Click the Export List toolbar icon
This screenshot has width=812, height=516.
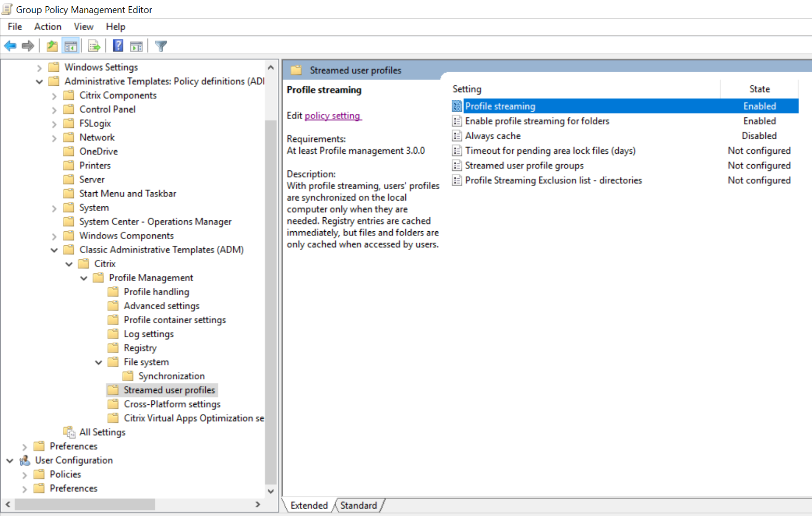[x=94, y=46]
